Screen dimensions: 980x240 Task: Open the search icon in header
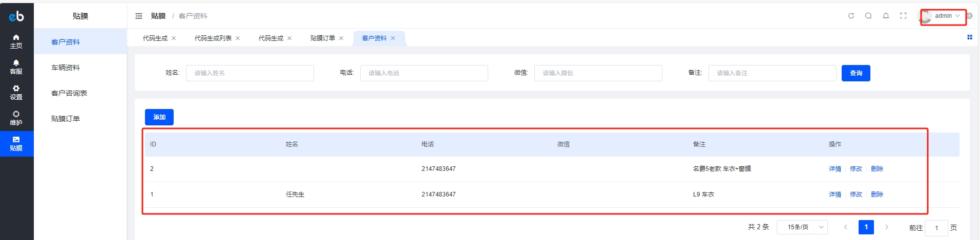[868, 16]
